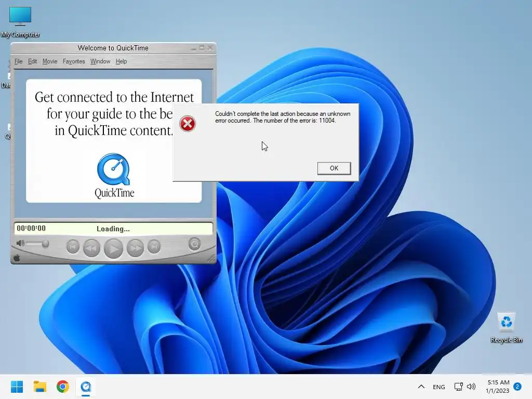The width and height of the screenshot is (532, 399).
Task: Open File Explorer from the taskbar
Action: pos(39,387)
